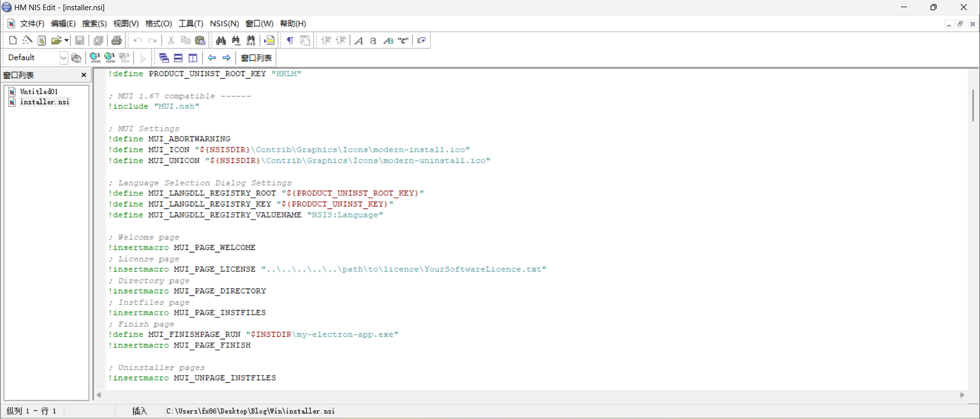Open the Find binoculars tool

(x=221, y=40)
